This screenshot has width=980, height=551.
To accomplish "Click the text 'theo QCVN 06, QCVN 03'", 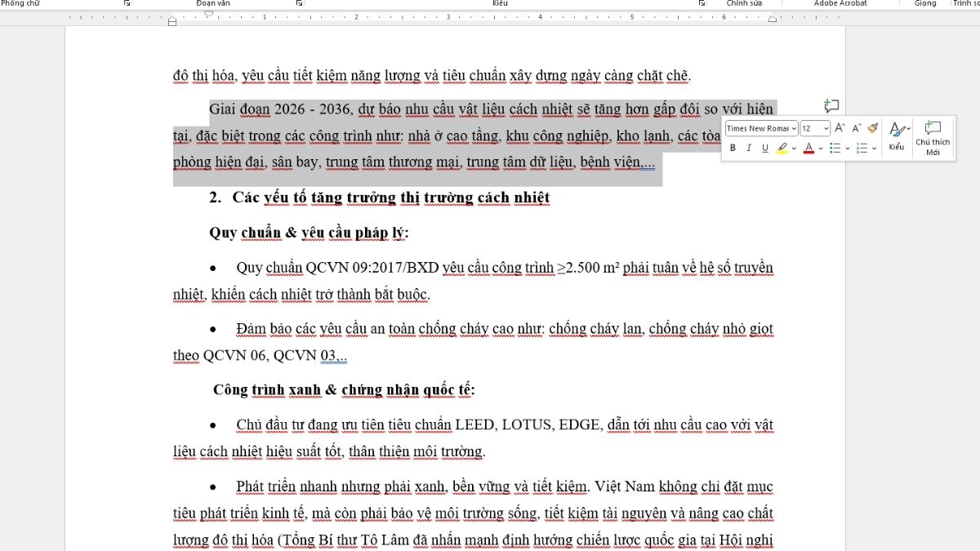I will coord(256,356).
